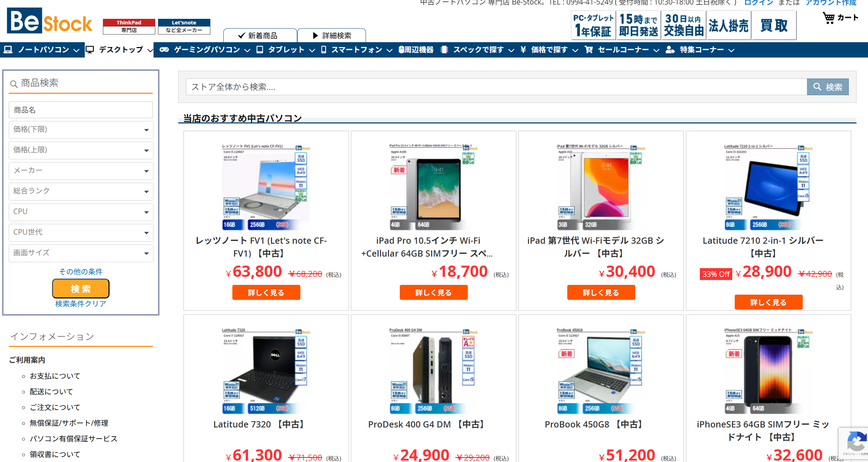The image size is (868, 462).
Task: Click the 法人掛売 banner icon
Action: (728, 25)
